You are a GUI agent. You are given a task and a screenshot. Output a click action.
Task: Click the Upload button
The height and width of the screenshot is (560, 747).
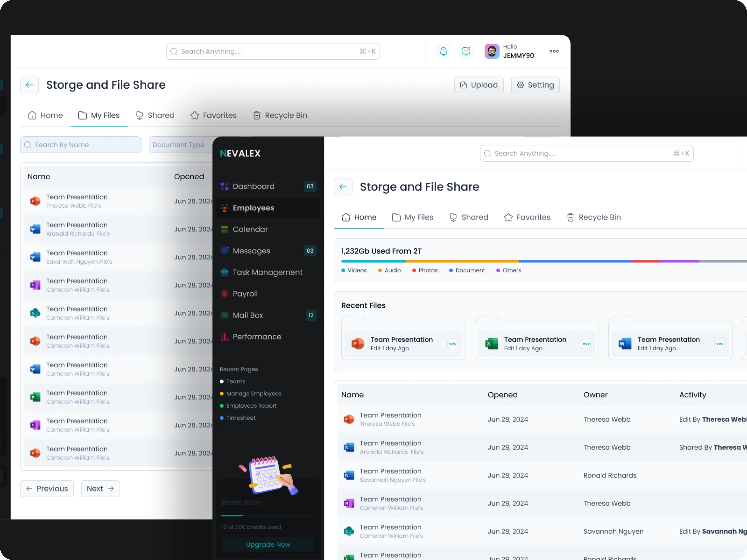pyautogui.click(x=478, y=85)
